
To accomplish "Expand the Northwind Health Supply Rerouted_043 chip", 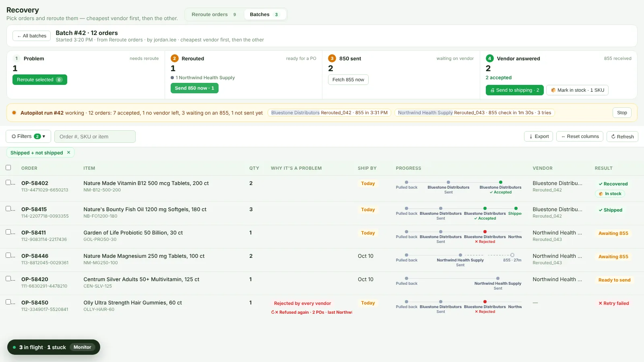I will pyautogui.click(x=475, y=113).
